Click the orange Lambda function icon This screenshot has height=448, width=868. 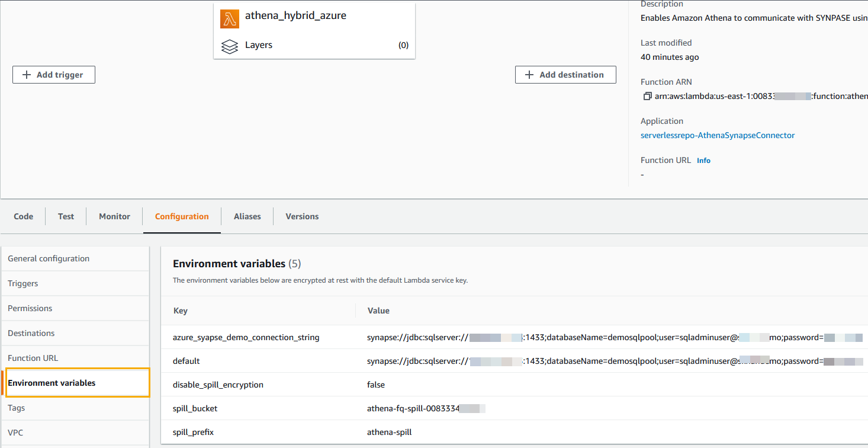pos(230,18)
